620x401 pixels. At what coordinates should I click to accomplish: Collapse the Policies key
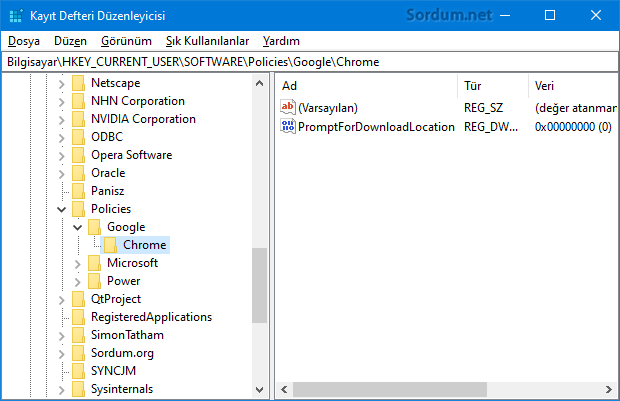[61, 209]
